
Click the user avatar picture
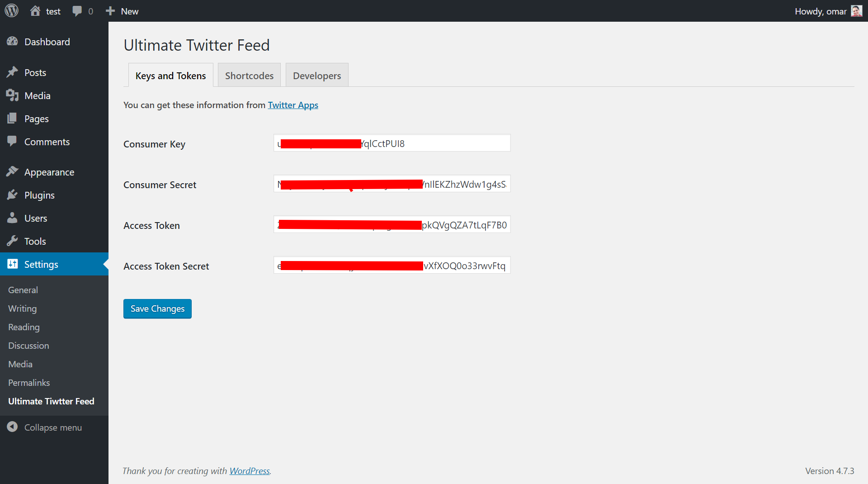(856, 11)
